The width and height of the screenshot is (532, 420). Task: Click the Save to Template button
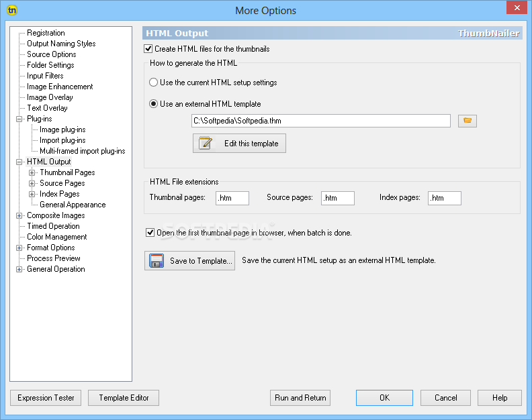(189, 261)
